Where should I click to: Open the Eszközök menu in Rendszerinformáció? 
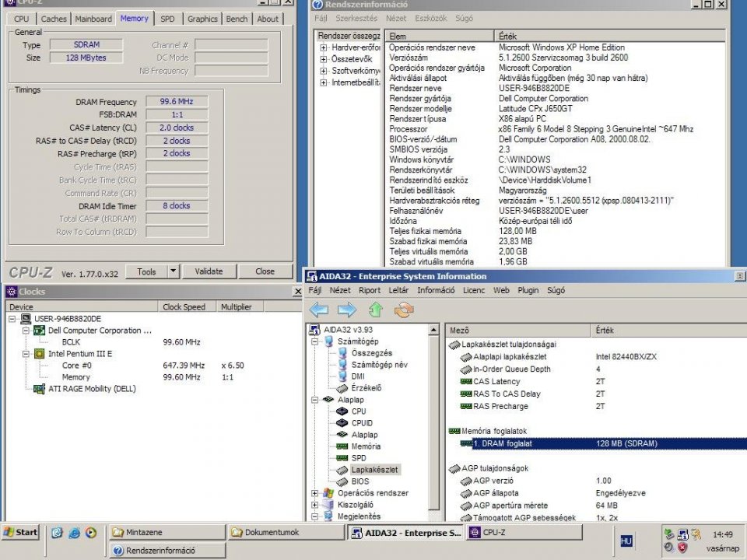[x=430, y=18]
